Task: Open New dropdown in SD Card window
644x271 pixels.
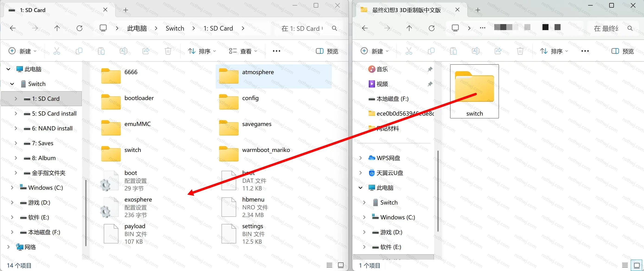Action: [22, 51]
